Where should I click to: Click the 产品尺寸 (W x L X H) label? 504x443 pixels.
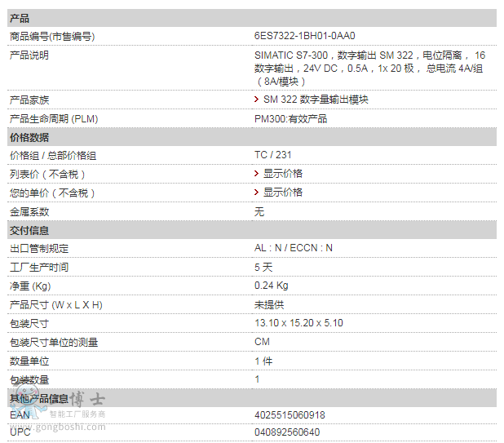click(x=56, y=304)
